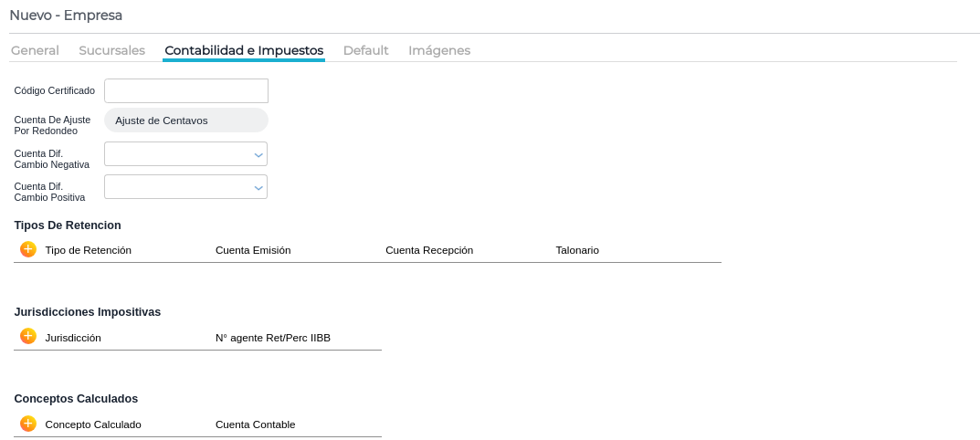The height and width of the screenshot is (440, 980).
Task: Select the Contabilidad e Impuestos tab
Action: [244, 50]
